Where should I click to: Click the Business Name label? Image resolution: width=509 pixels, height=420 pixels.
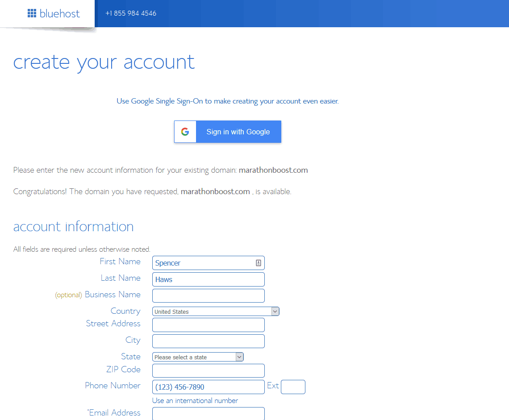(113, 295)
